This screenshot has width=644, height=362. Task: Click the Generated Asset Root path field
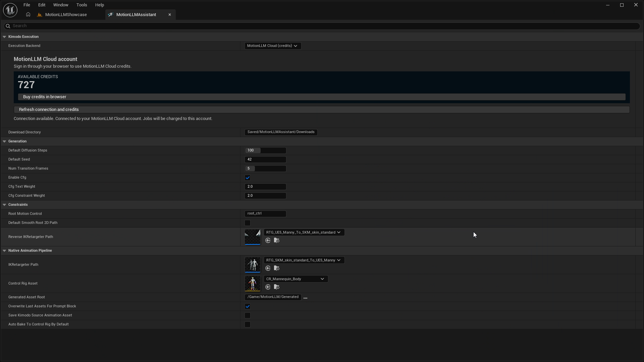273,297
